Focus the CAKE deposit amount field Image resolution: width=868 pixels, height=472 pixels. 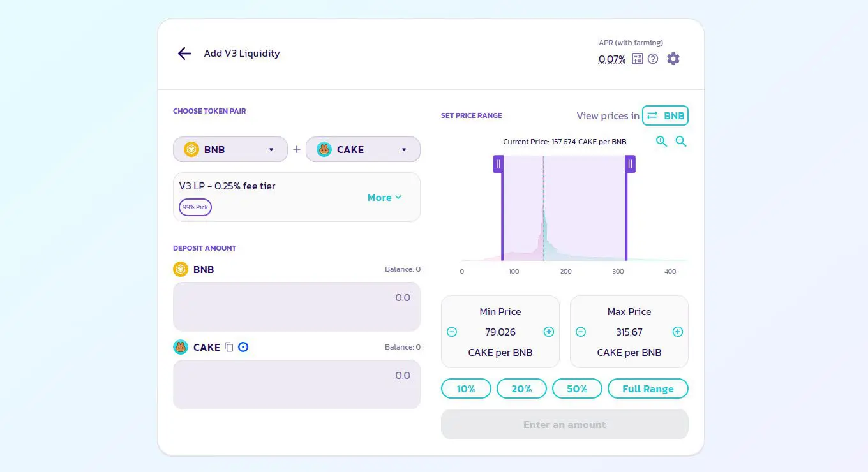coord(297,385)
